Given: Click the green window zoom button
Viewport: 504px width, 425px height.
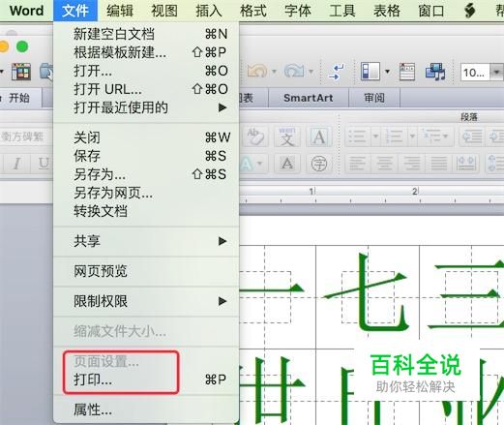Looking at the screenshot, I should [x=22, y=46].
